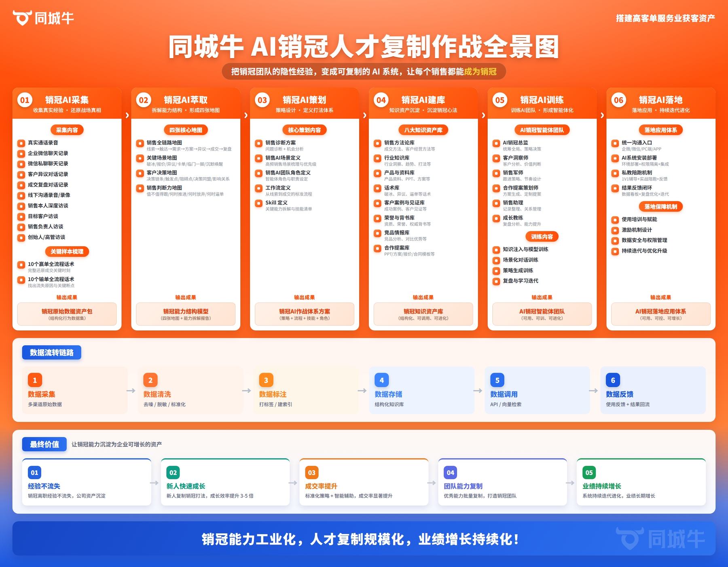Click the 四张核心地图 pill label

[186, 130]
